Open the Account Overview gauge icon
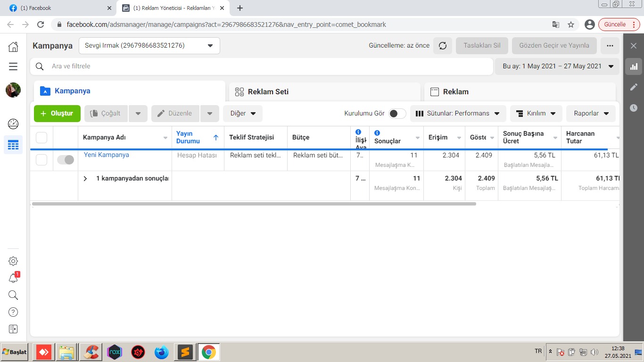Screen dimensions: 644x362 coord(13,124)
